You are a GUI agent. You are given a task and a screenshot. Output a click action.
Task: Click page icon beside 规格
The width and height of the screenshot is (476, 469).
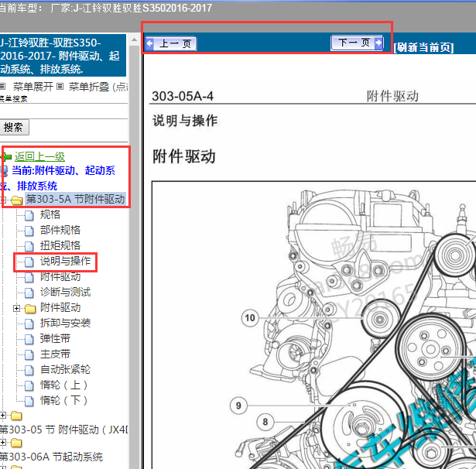pyautogui.click(x=29, y=215)
